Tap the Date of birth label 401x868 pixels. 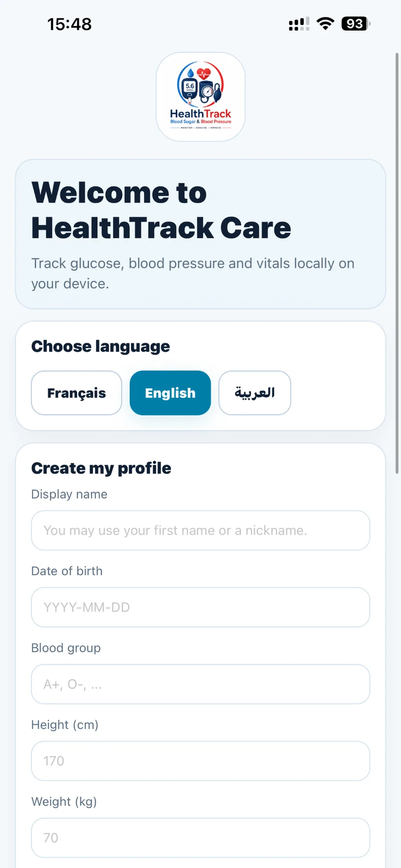click(67, 571)
